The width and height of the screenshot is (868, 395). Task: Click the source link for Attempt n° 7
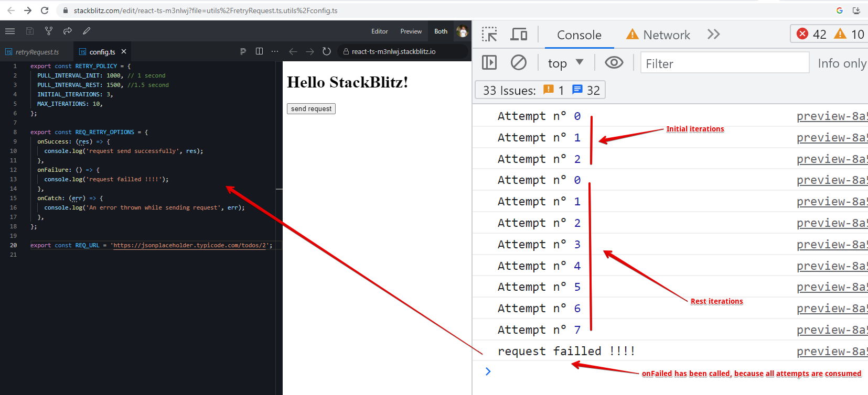(x=832, y=330)
